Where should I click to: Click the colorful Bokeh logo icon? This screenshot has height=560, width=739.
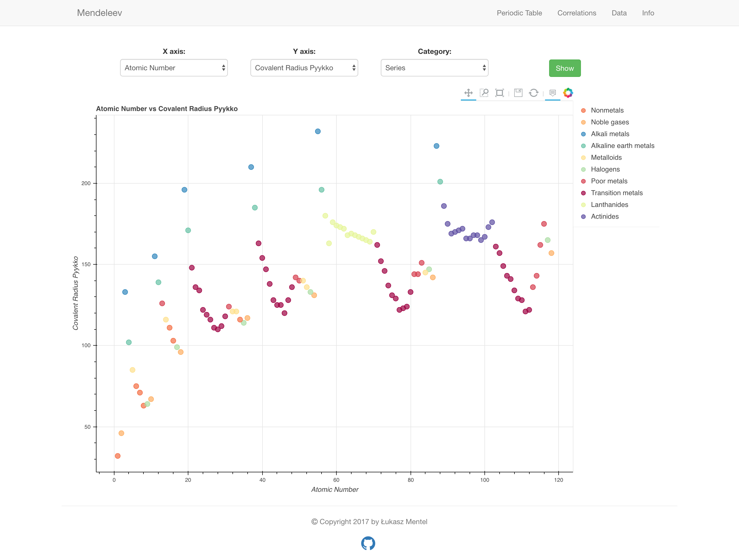568,93
